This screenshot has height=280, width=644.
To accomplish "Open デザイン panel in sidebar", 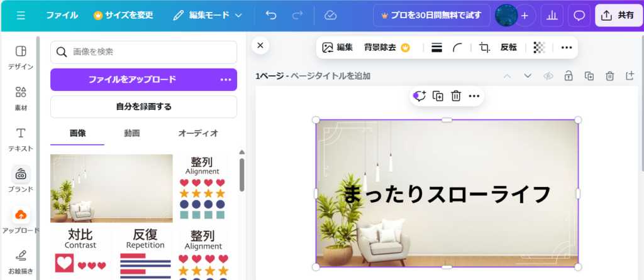I will pos(21,57).
